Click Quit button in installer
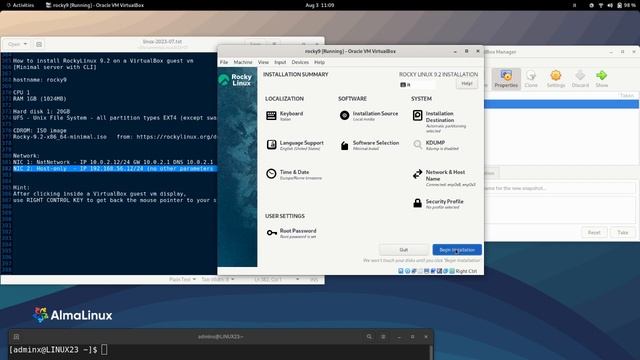640x360 pixels. [403, 249]
